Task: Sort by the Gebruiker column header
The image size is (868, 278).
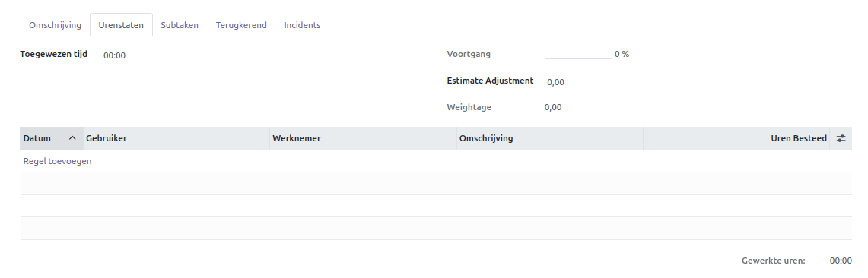Action: (176, 139)
